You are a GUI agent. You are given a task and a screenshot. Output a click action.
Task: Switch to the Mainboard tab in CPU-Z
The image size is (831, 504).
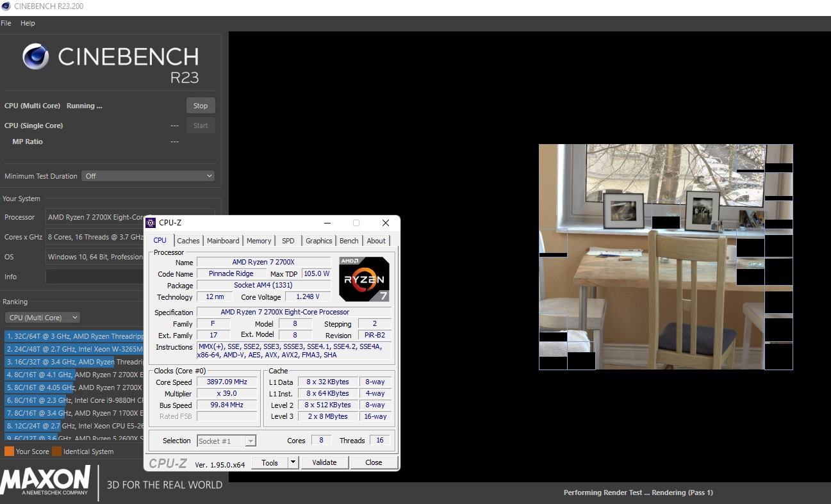point(223,241)
